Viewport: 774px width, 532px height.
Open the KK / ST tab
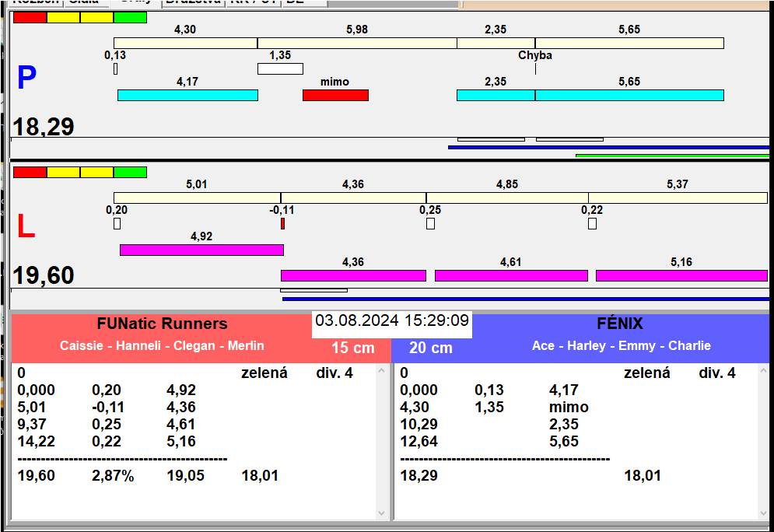tap(252, 2)
